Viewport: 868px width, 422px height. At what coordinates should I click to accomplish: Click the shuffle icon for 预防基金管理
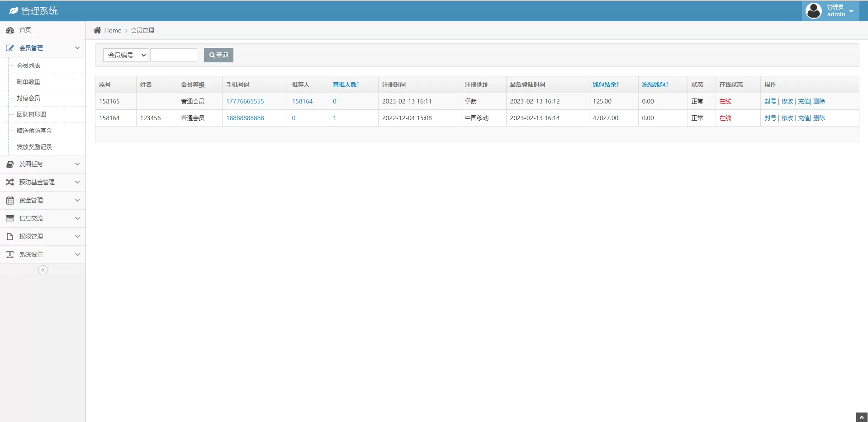10,182
